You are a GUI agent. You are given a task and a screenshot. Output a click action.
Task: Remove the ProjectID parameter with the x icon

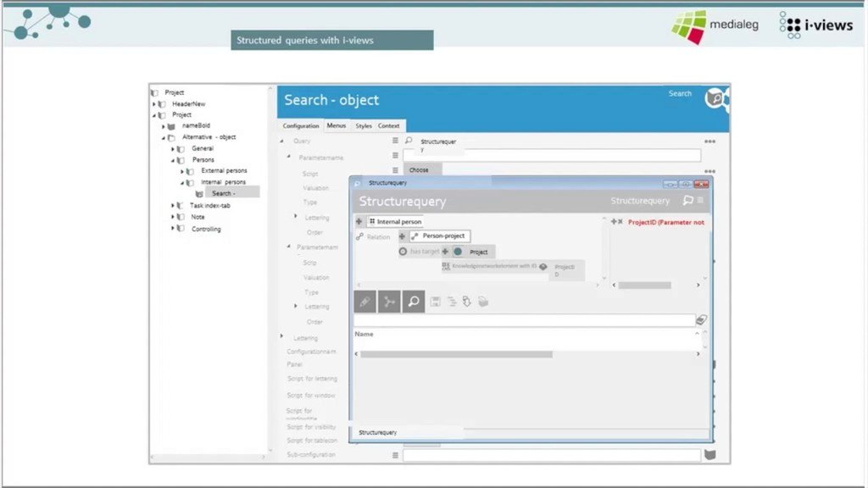620,222
